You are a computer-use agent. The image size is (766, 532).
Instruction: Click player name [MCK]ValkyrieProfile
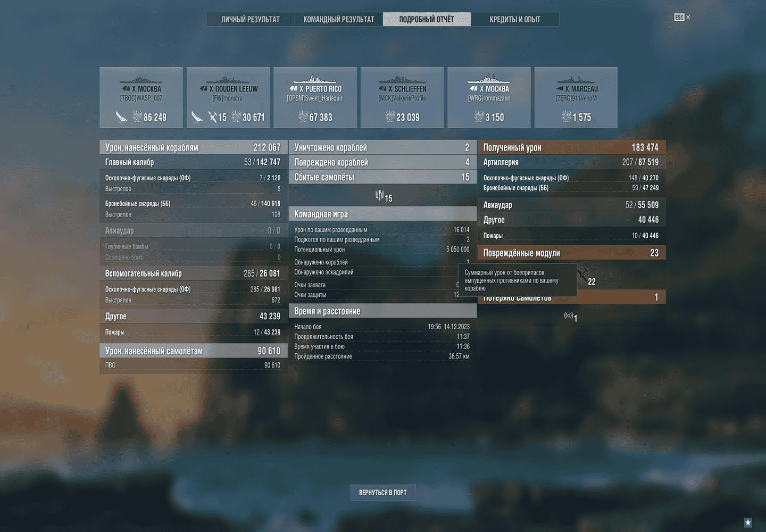402,98
